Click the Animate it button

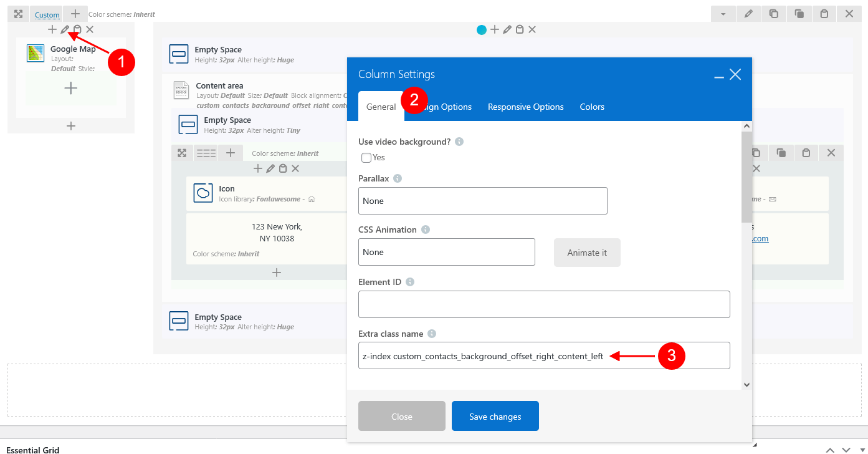coord(587,253)
